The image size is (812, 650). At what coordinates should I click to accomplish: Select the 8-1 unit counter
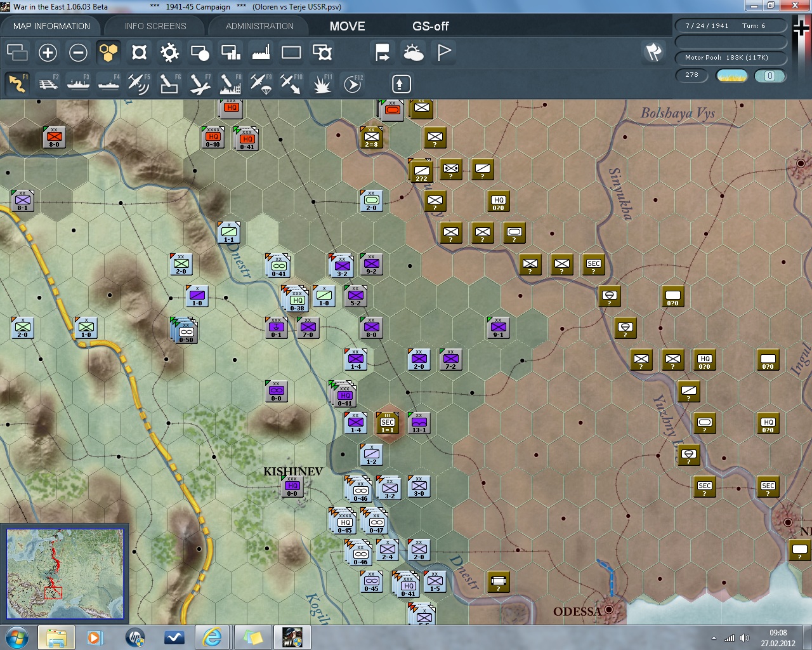tap(23, 201)
